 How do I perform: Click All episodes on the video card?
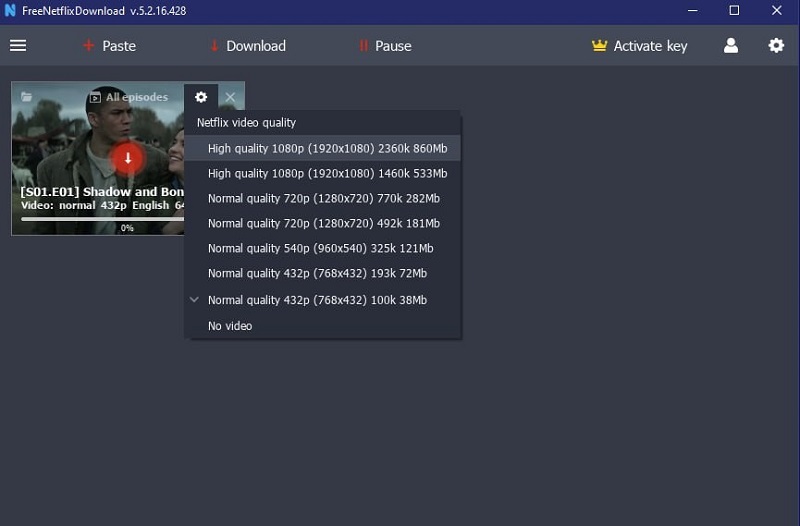tap(129, 97)
